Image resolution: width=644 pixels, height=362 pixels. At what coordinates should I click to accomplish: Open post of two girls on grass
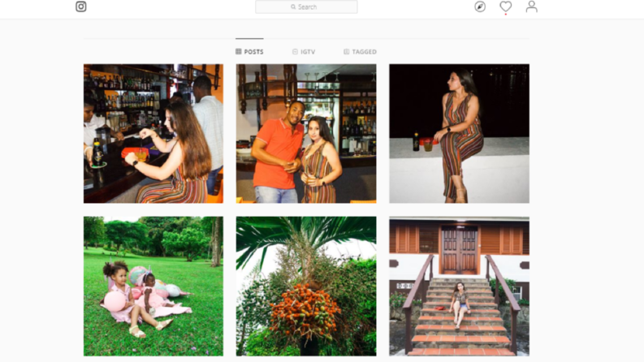pyautogui.click(x=153, y=286)
